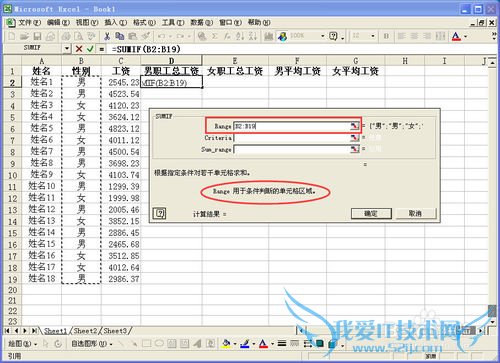Click the New workbook icon
The height and width of the screenshot is (363, 500).
pos(12,36)
